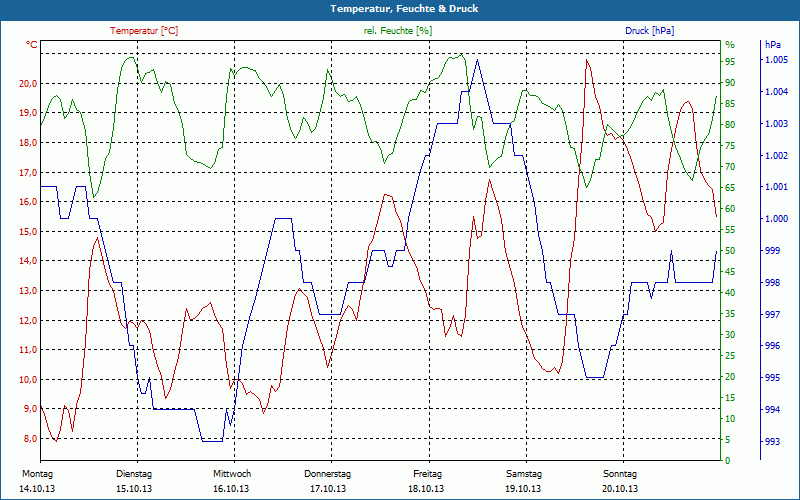Click the "90" humidity axis value

(730, 83)
